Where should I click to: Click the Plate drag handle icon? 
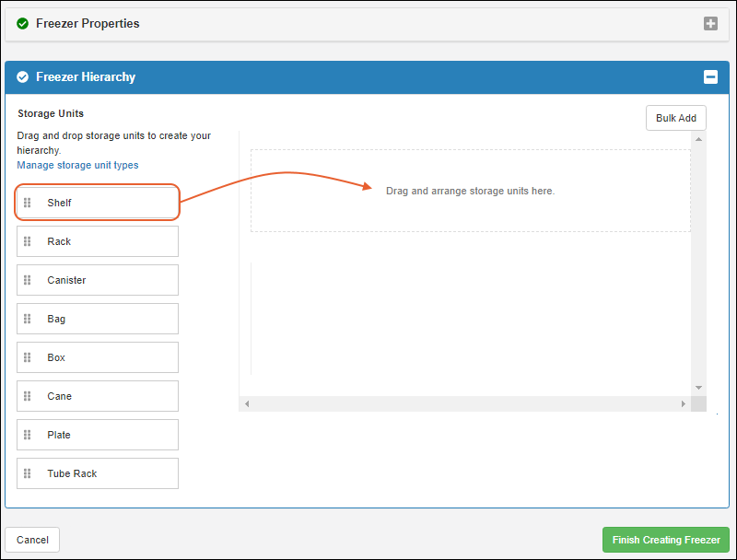28,435
